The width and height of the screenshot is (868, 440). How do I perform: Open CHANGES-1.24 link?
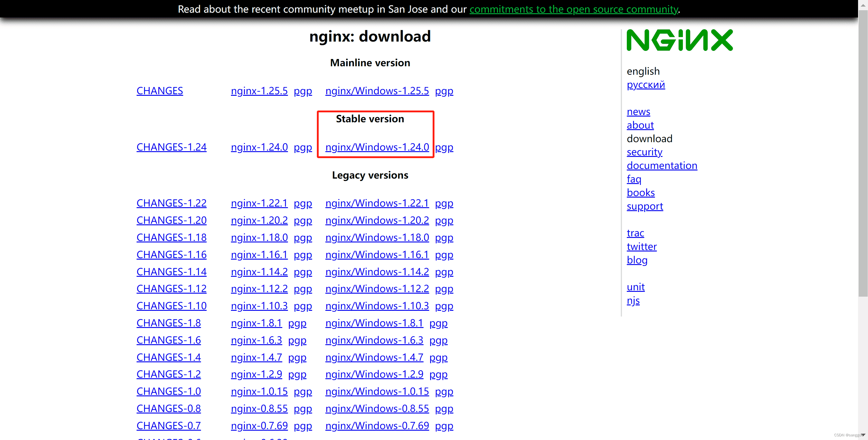pyautogui.click(x=172, y=147)
